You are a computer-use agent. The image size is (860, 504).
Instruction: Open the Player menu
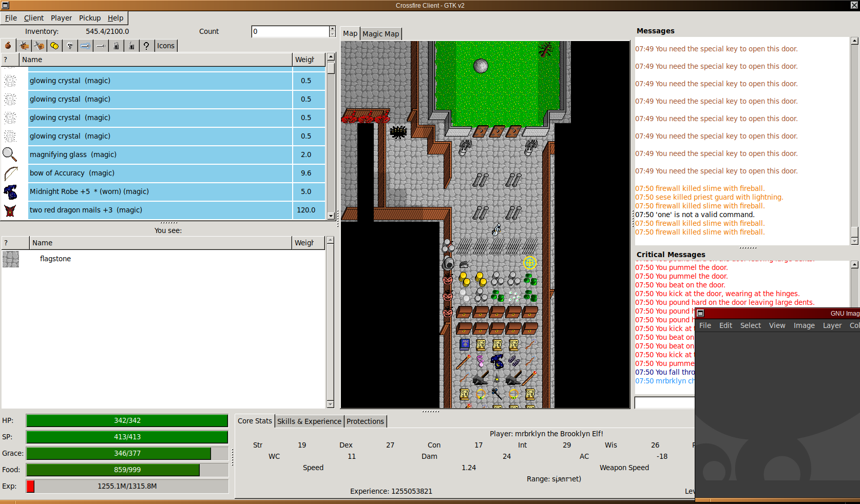(61, 18)
